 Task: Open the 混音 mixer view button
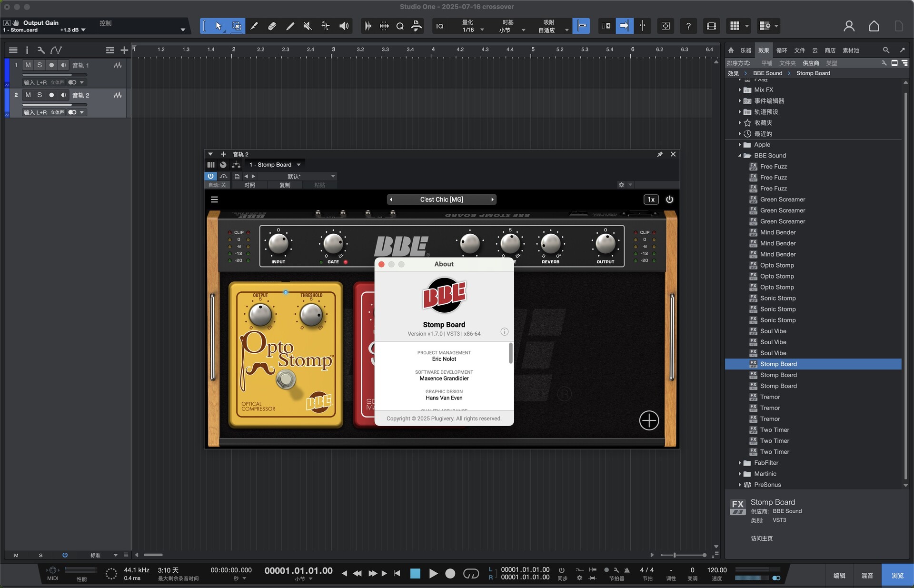pos(867,576)
